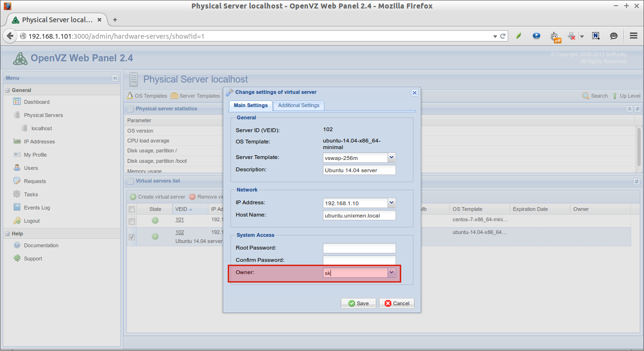Open the Tasks gear icon
This screenshot has height=351, width=644.
pos(17,194)
